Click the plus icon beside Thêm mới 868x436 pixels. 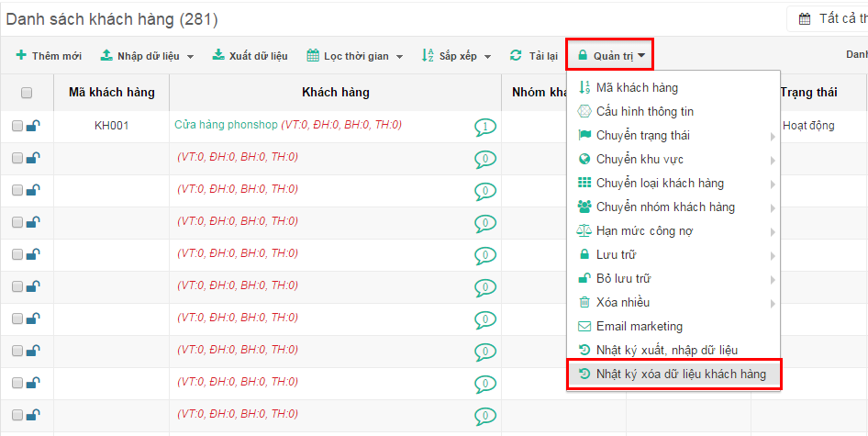[x=21, y=55]
